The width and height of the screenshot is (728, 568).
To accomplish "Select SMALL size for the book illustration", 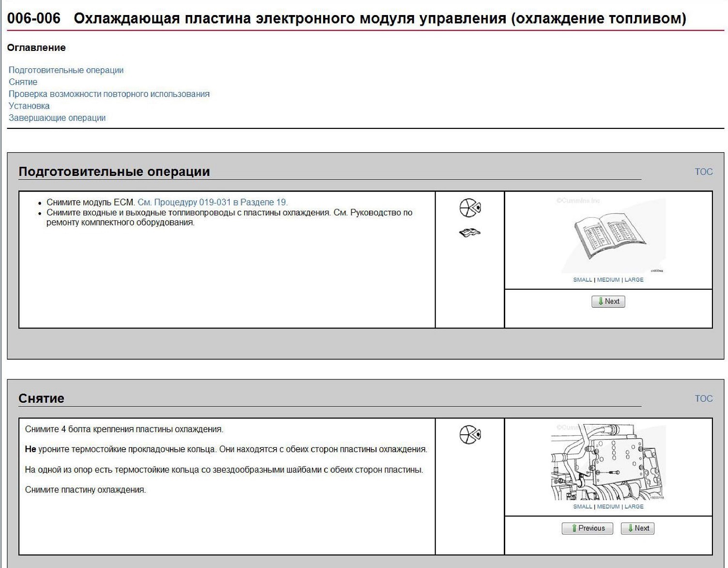I will pos(583,280).
